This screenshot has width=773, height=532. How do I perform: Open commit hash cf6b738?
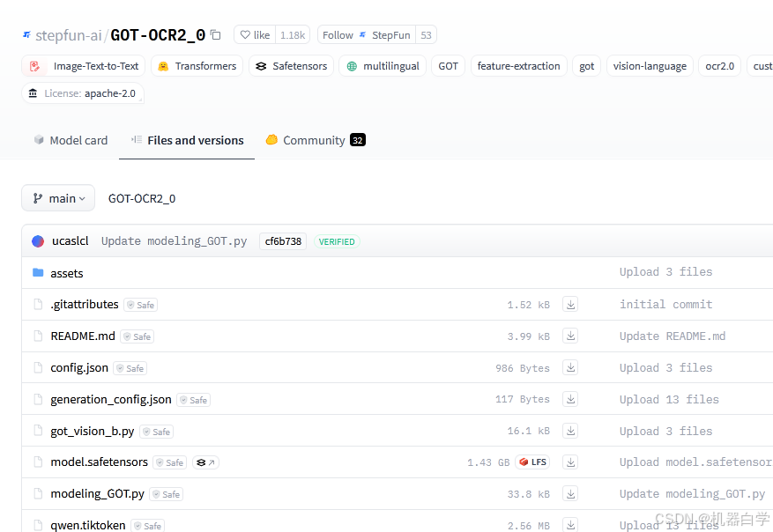pyautogui.click(x=283, y=241)
